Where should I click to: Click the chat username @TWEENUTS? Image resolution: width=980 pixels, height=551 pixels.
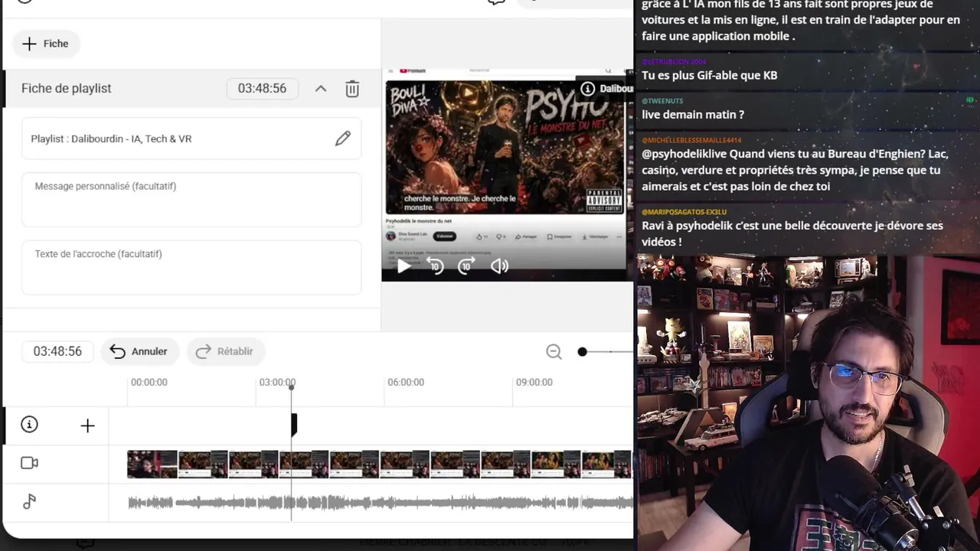coord(662,101)
